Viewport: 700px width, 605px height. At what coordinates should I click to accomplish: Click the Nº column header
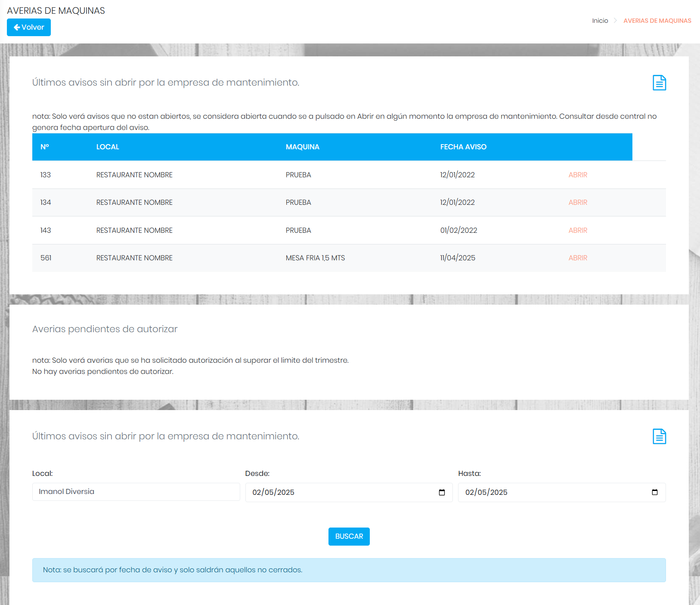pos(45,147)
